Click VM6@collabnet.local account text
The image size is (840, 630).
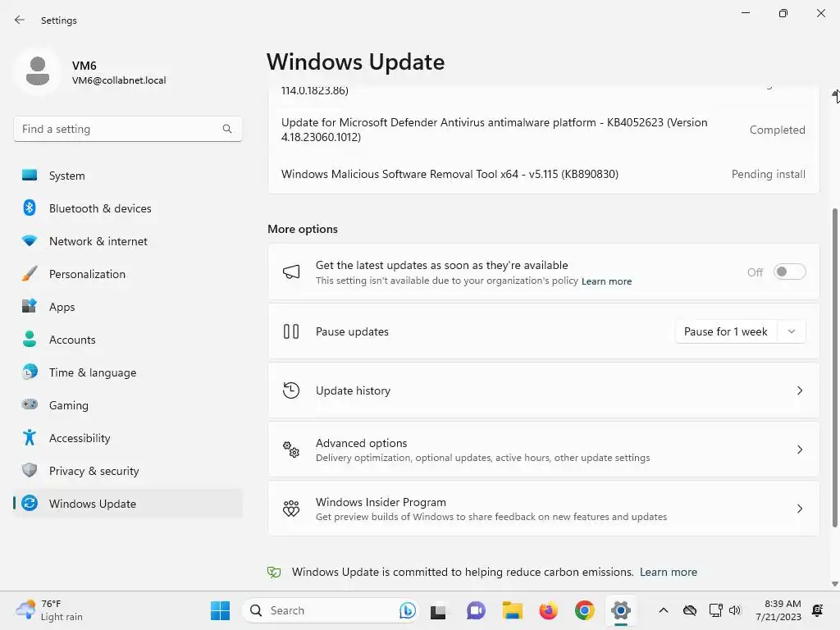[119, 80]
